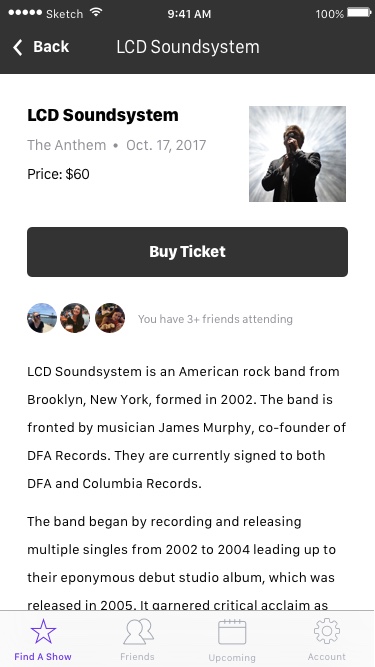Screen dimensions: 375x667
Task: Tap 'You have 3+ friends attending' text
Action: tap(215, 319)
